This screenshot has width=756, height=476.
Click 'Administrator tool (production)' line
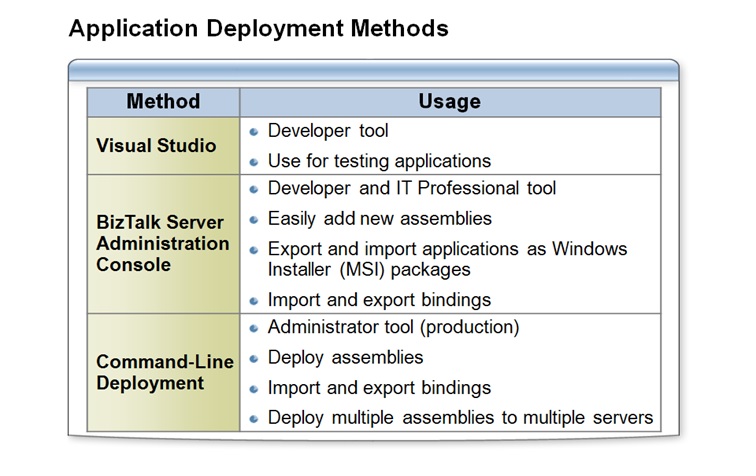pyautogui.click(x=393, y=327)
